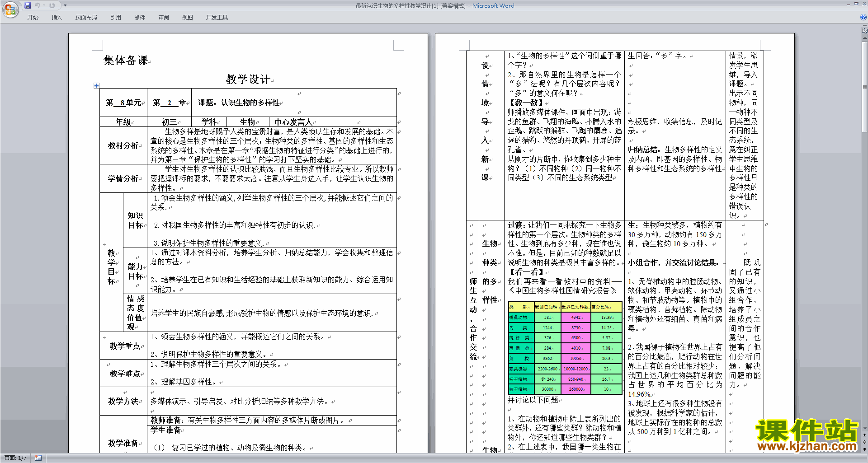Toggle the ruler icon above the scrollbar
Image resolution: width=868 pixels, height=463 pixels.
(x=864, y=31)
